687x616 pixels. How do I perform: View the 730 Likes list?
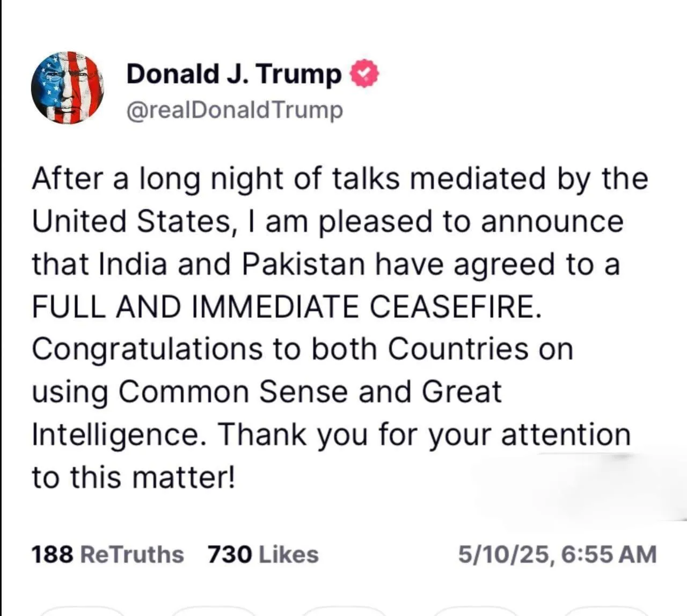click(x=263, y=554)
